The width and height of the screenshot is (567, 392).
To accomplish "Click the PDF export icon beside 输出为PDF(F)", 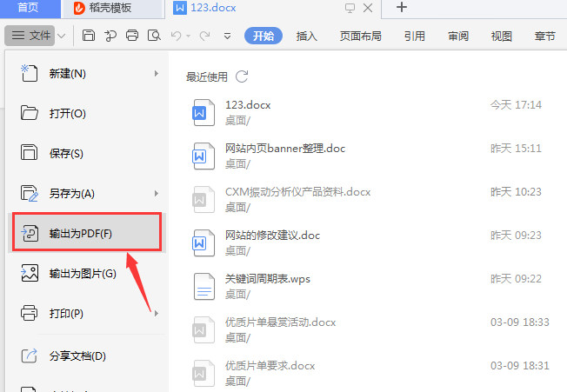I will coord(30,234).
